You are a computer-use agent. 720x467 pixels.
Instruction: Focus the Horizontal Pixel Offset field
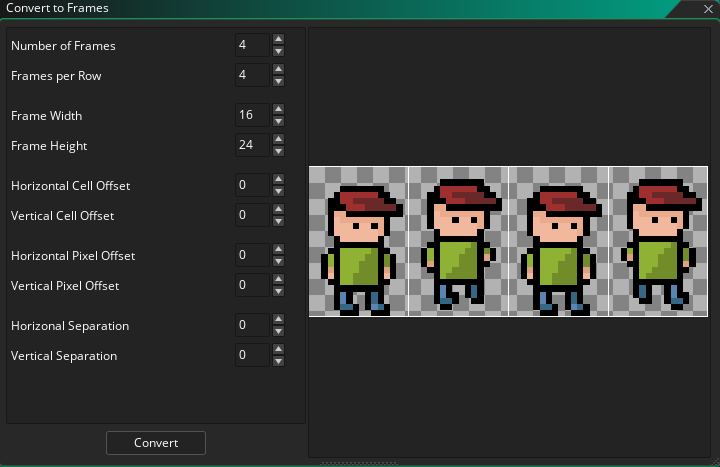[253, 255]
